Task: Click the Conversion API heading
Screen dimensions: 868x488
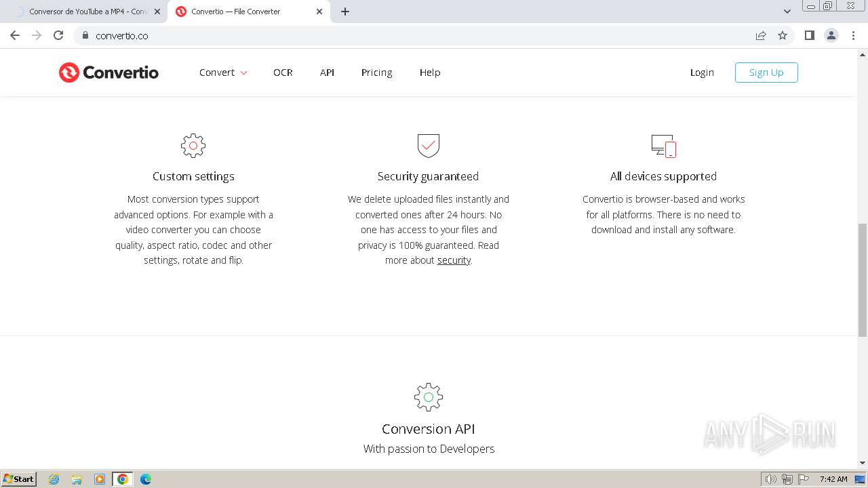Action: point(429,429)
